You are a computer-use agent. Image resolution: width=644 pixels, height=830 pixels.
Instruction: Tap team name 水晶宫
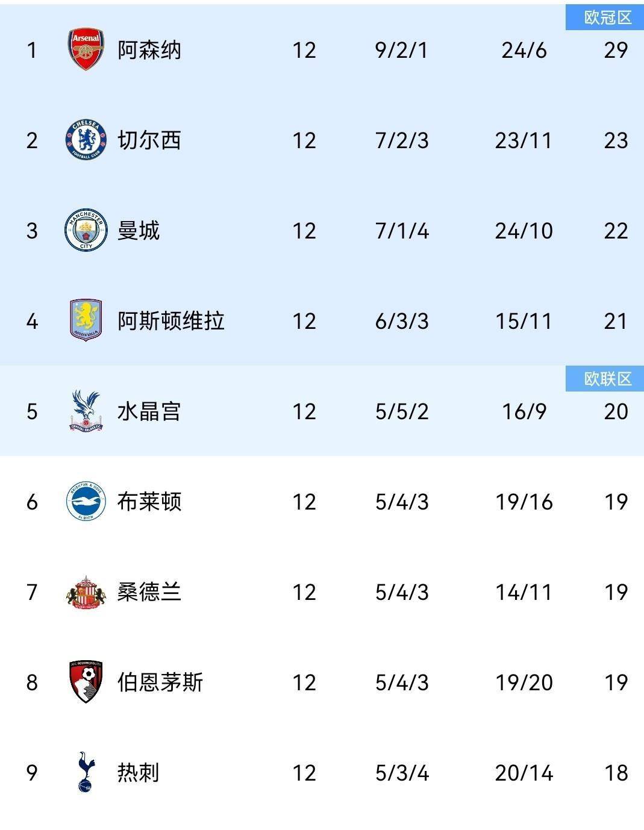coord(149,411)
